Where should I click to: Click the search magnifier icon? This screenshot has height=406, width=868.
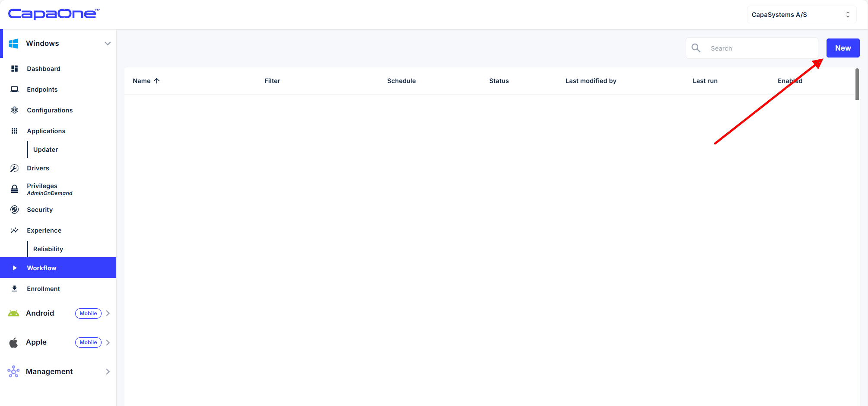point(696,48)
